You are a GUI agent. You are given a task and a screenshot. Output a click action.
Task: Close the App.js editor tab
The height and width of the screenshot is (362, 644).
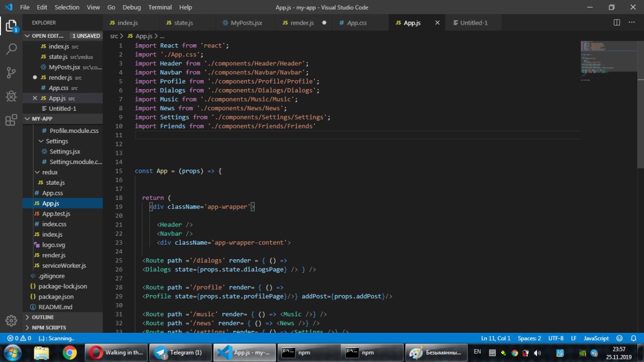437,23
